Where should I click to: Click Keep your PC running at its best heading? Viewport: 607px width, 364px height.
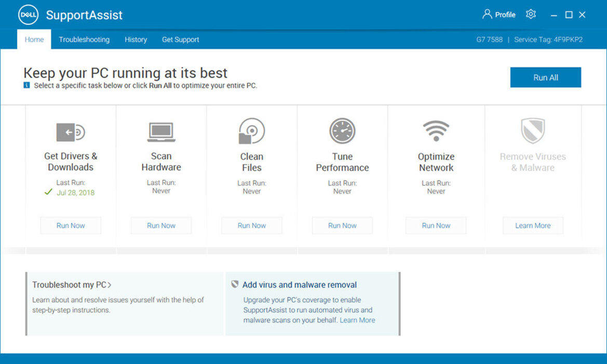pos(126,73)
